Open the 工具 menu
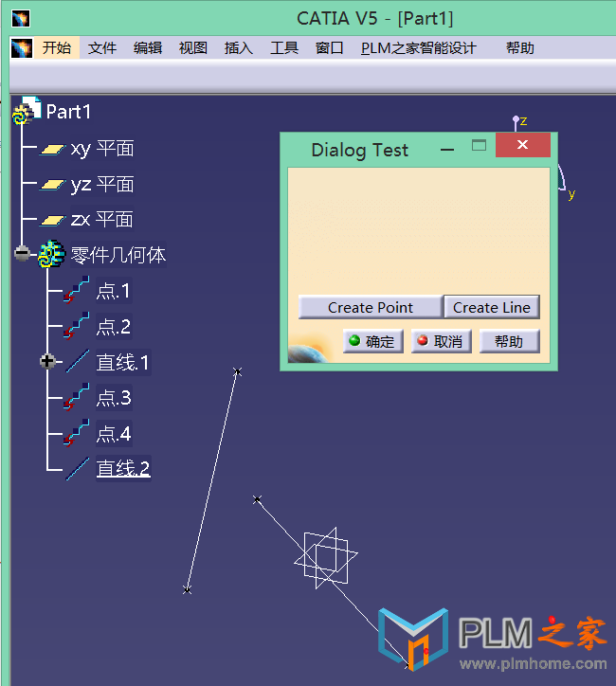The height and width of the screenshot is (686, 616). 284,47
